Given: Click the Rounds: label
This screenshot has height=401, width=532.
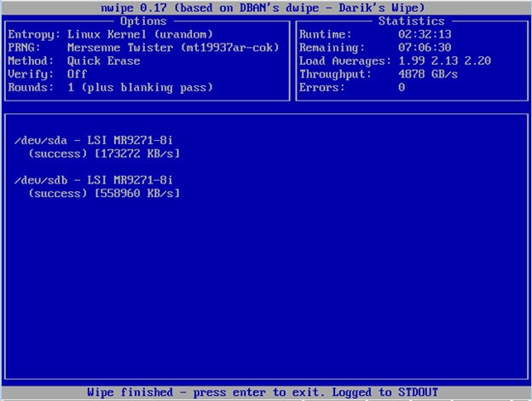Looking at the screenshot, I should [x=31, y=87].
